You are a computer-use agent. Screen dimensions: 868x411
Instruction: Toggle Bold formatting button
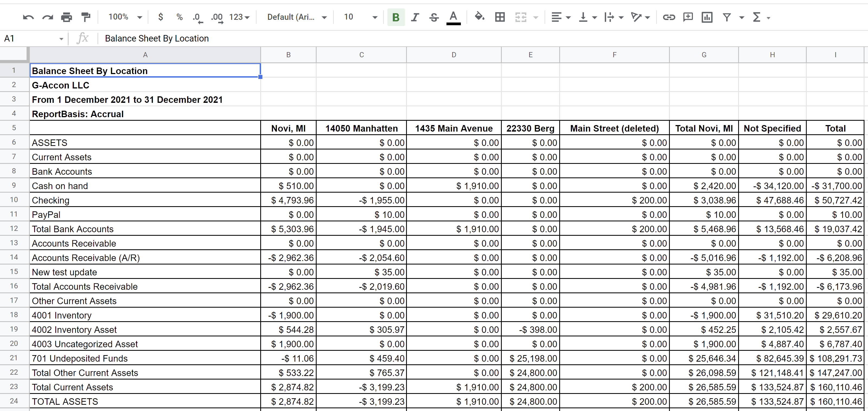396,17
